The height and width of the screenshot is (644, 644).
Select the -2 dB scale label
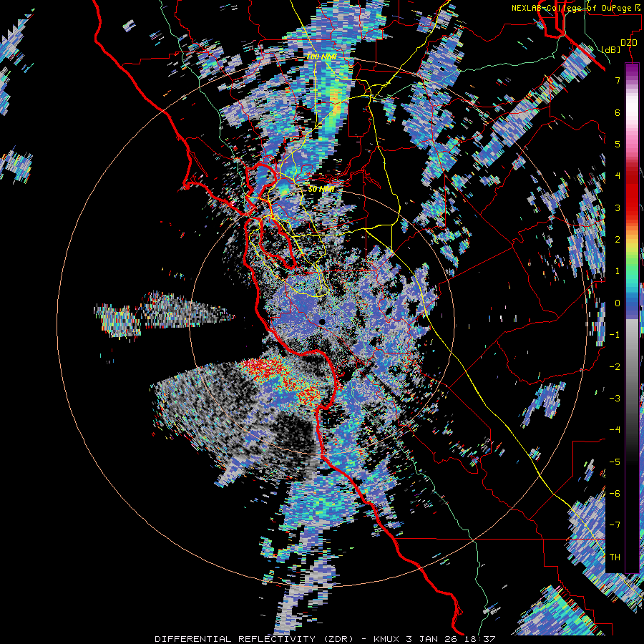pos(615,366)
